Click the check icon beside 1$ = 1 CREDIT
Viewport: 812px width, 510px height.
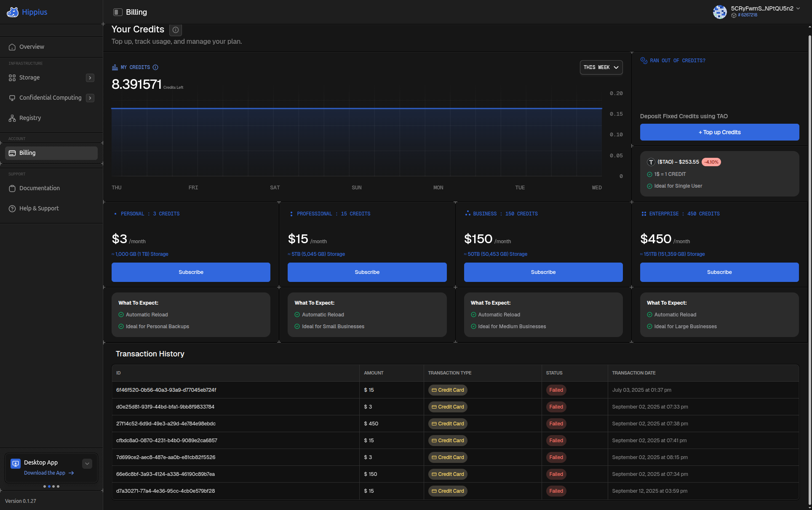650,174
